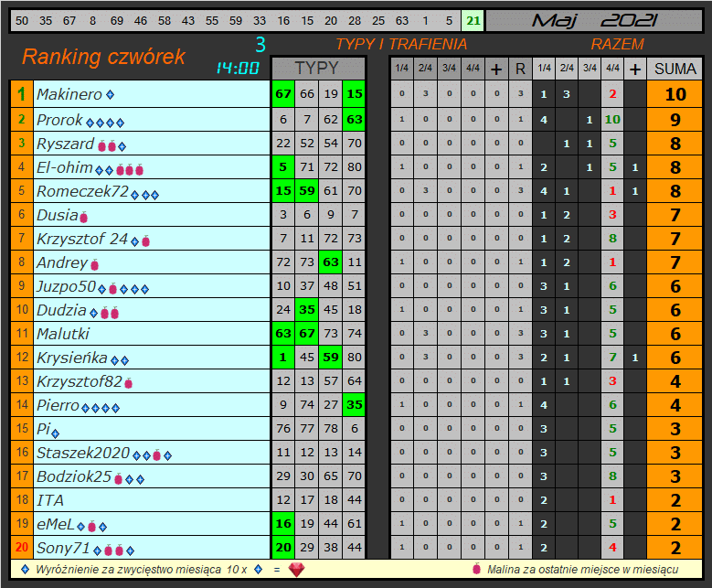The height and width of the screenshot is (588, 712).
Task: Select player name Makinero
Action: pos(69,94)
